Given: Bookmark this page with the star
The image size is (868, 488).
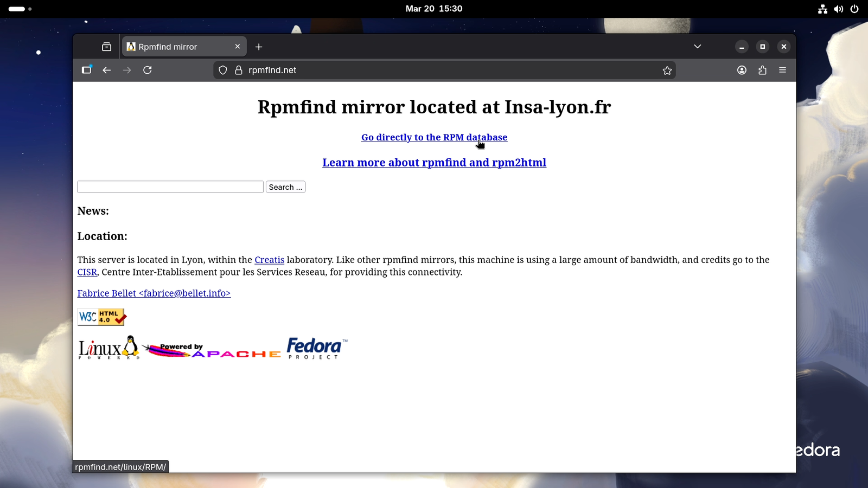Looking at the screenshot, I should coord(667,70).
